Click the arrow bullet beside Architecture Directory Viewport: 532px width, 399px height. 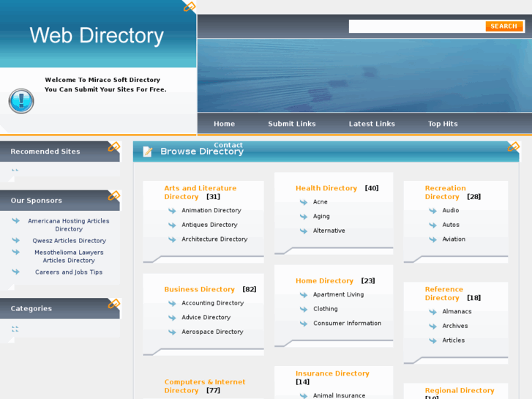coord(173,239)
